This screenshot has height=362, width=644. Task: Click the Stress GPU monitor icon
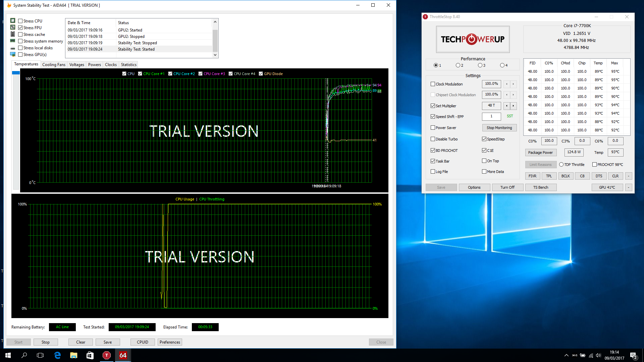pos(13,54)
